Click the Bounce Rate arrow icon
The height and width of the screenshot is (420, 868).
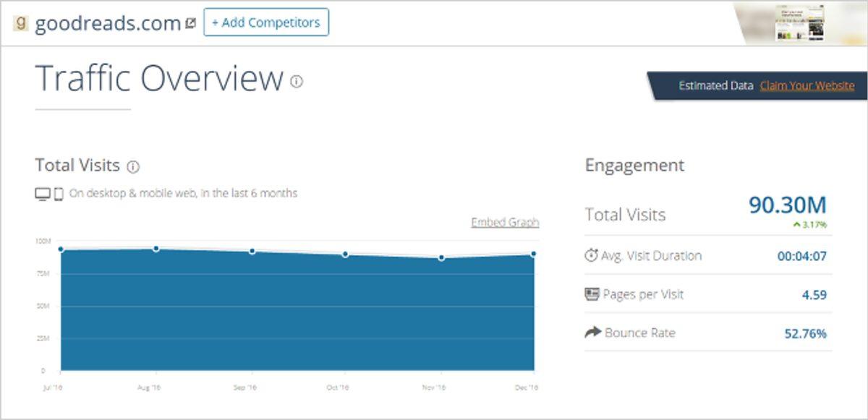(592, 333)
